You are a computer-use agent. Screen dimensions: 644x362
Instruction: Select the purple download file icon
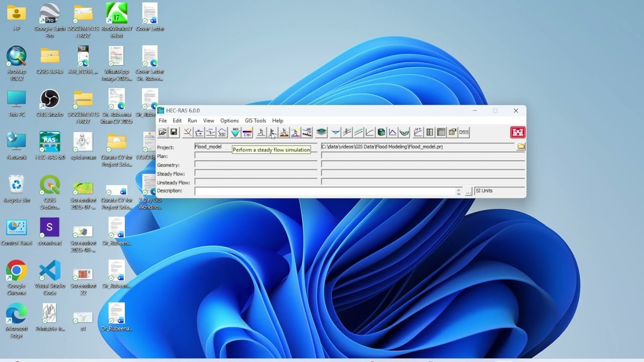(x=50, y=231)
